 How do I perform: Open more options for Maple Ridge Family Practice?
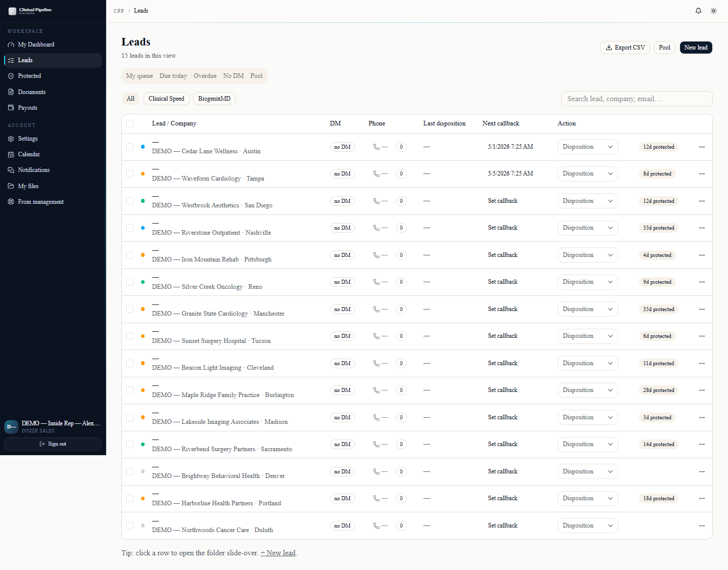[702, 390]
